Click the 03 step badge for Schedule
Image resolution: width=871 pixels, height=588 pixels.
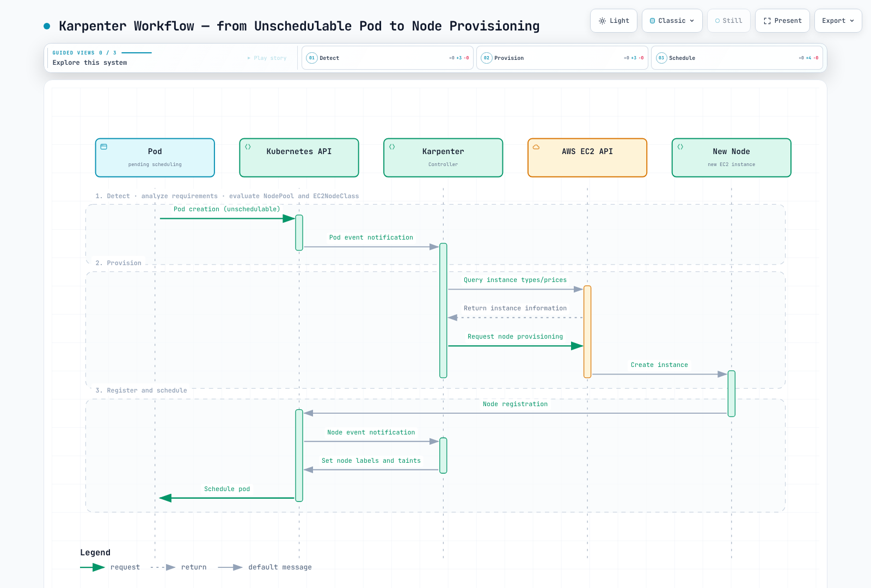[x=661, y=58]
